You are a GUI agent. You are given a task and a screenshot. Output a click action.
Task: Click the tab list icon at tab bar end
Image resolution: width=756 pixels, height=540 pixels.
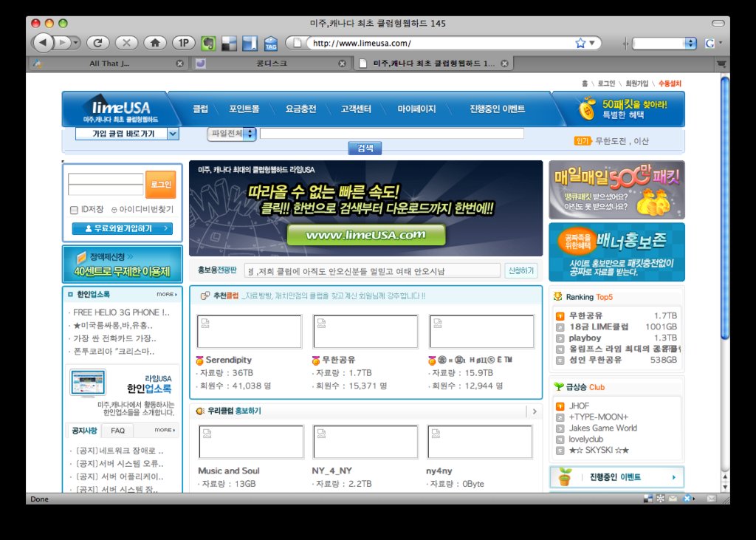tap(721, 64)
